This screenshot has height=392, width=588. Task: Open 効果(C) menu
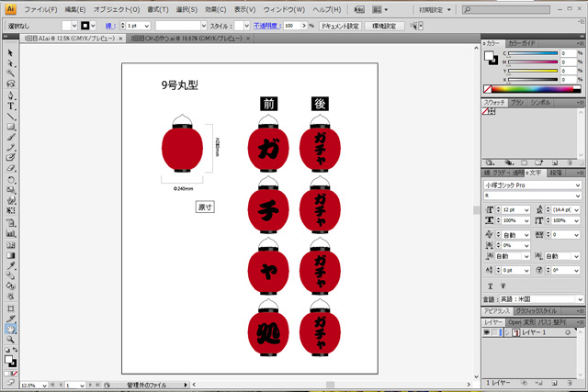click(x=215, y=10)
